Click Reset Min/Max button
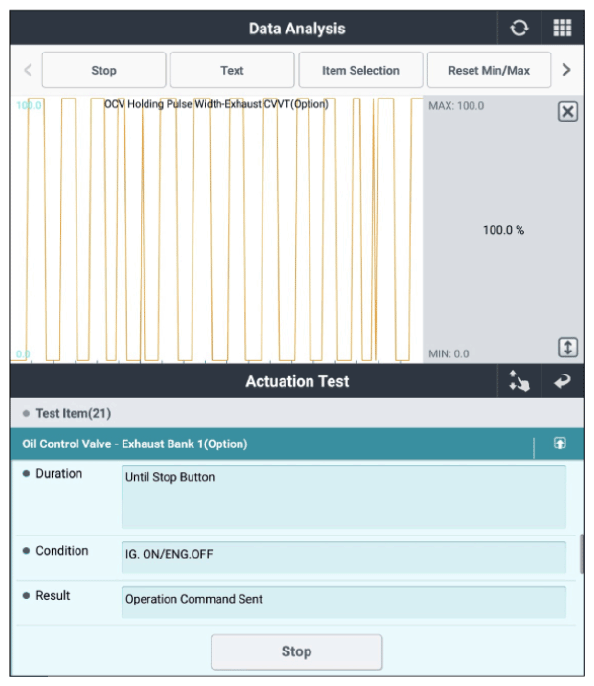The image size is (594, 686). [x=489, y=70]
